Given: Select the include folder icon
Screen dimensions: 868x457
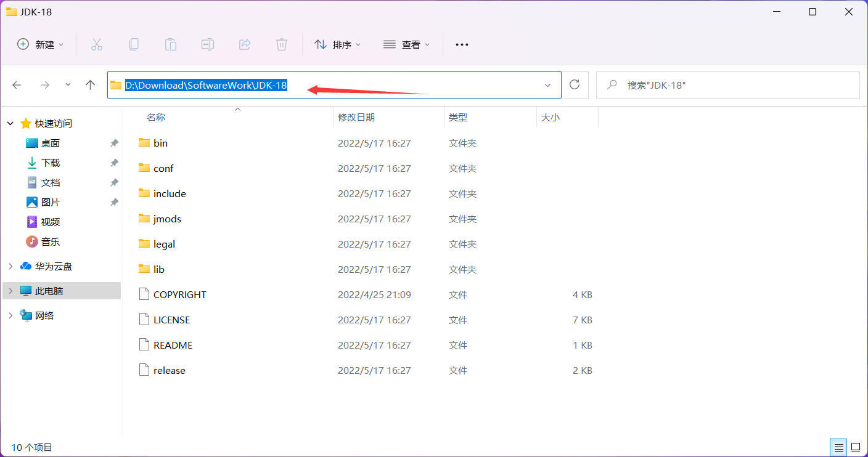Looking at the screenshot, I should [x=144, y=193].
